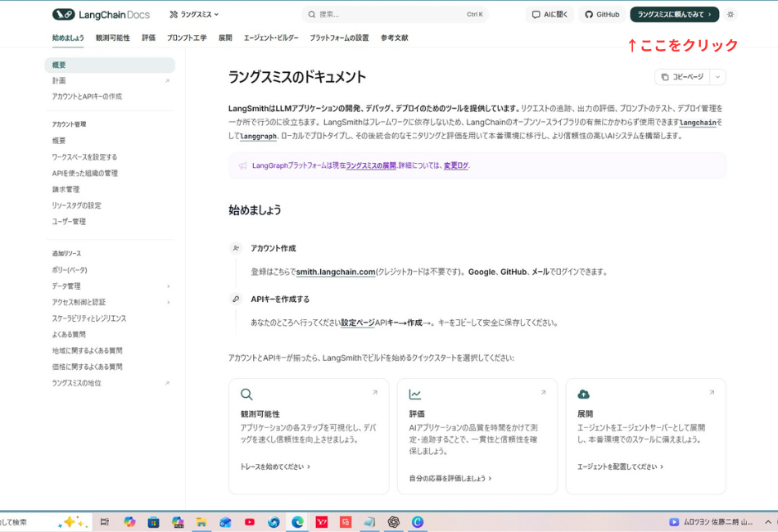Click the ラングスミスに頼んでみて button
This screenshot has width=778, height=532.
pyautogui.click(x=674, y=14)
